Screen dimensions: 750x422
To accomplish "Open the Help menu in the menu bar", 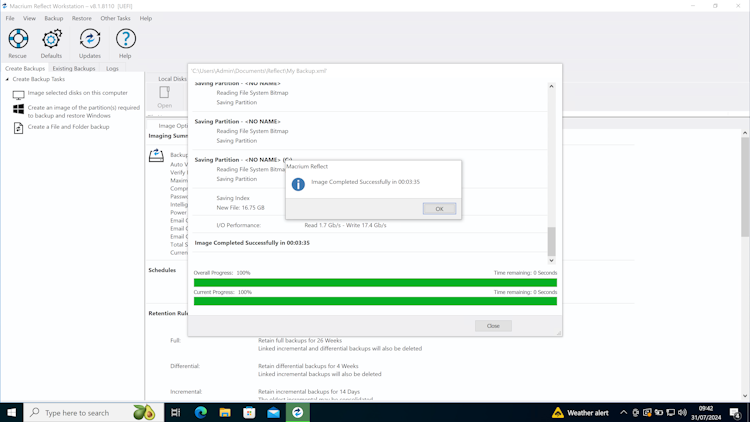I will pos(146,18).
